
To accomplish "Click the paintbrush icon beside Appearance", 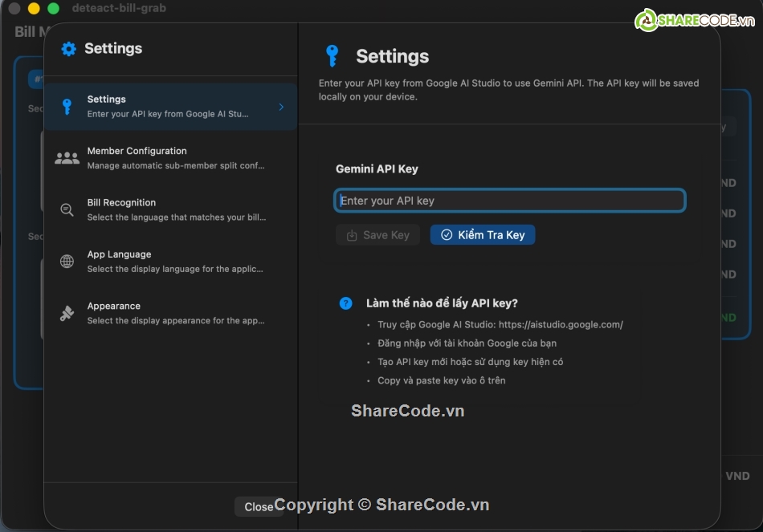I will (x=67, y=314).
